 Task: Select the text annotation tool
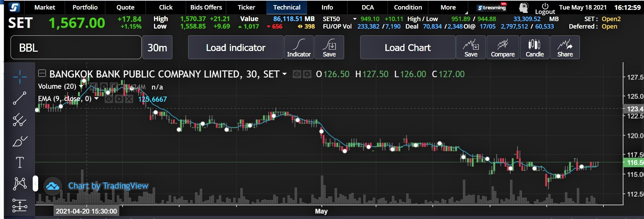coord(20,163)
